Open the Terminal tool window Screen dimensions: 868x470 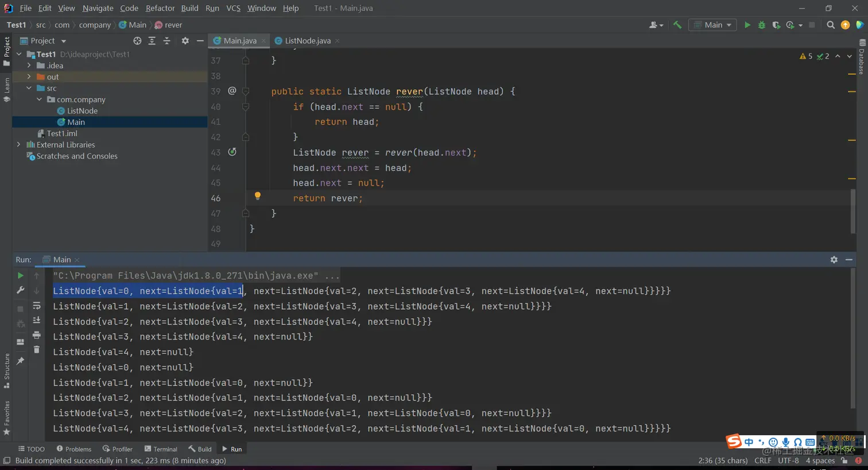(161, 449)
